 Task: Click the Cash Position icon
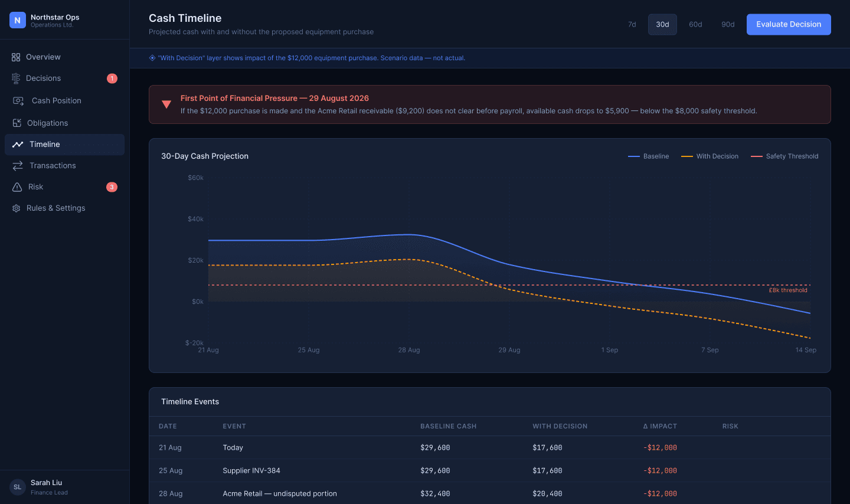click(x=18, y=101)
